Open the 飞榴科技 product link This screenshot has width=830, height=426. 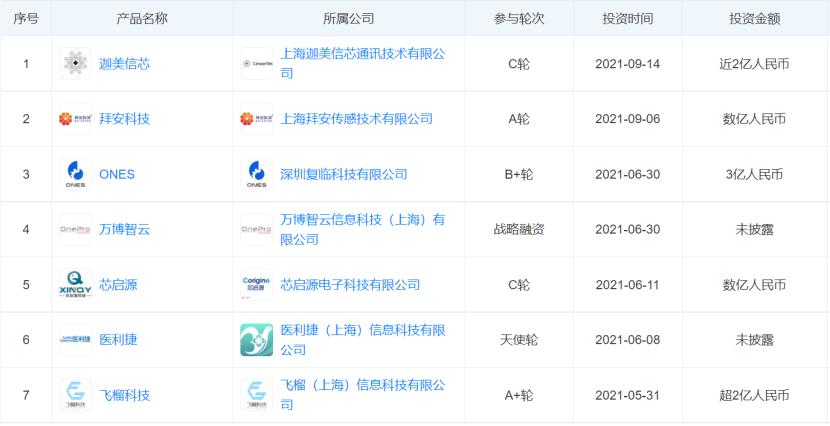click(124, 395)
